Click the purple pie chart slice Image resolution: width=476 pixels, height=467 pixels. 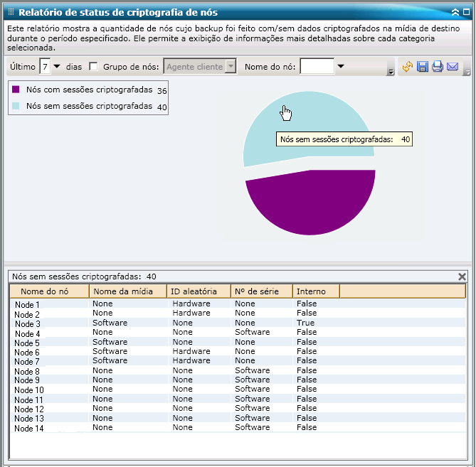pyautogui.click(x=310, y=203)
